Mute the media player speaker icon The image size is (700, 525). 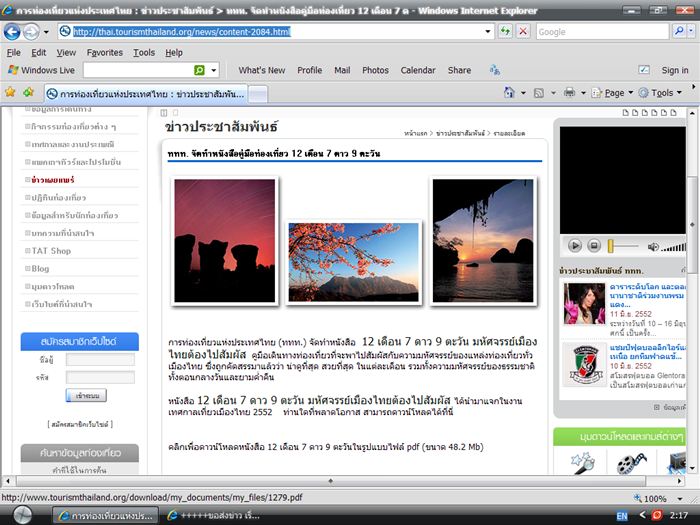click(x=654, y=246)
